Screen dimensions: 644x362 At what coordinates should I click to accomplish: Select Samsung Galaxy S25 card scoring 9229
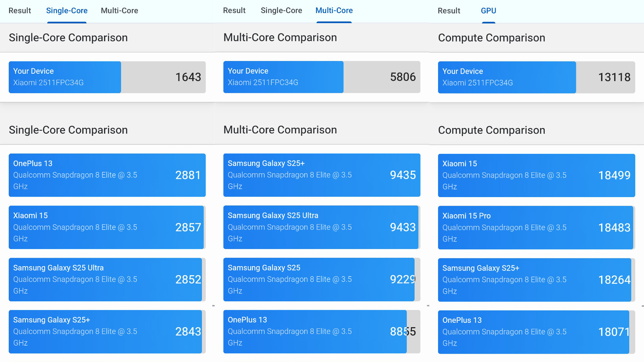(x=322, y=280)
